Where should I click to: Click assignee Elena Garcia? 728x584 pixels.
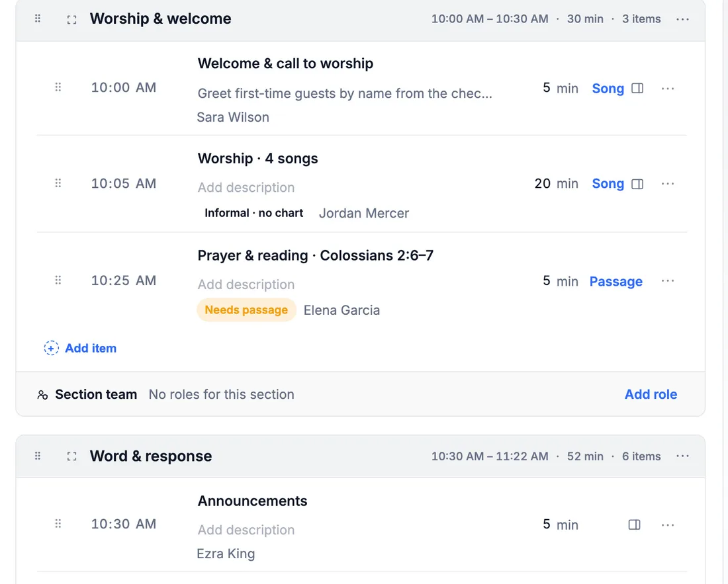341,310
